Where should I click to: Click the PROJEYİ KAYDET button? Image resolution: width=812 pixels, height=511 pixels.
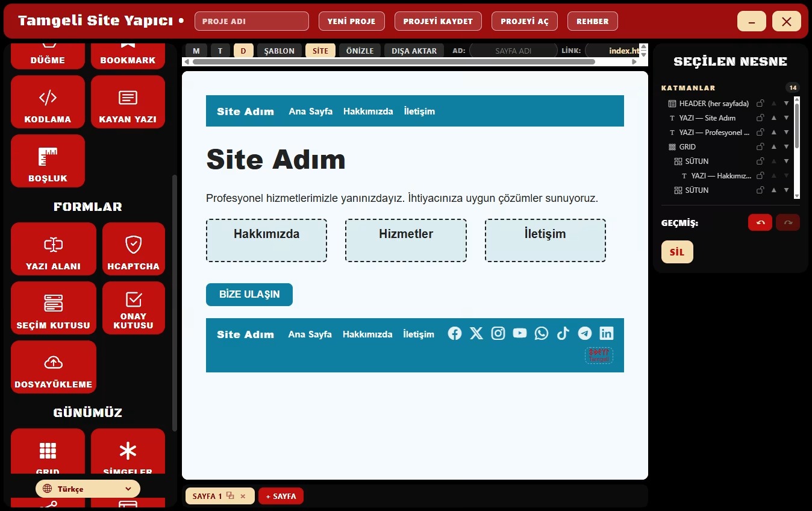coord(438,21)
